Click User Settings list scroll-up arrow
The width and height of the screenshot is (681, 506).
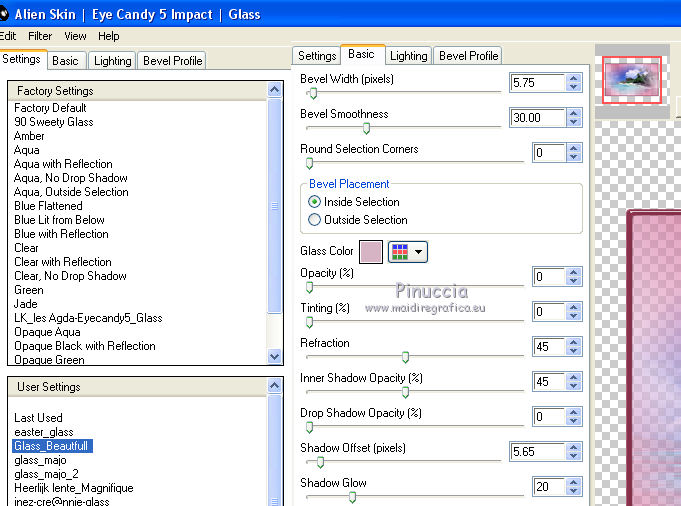274,386
